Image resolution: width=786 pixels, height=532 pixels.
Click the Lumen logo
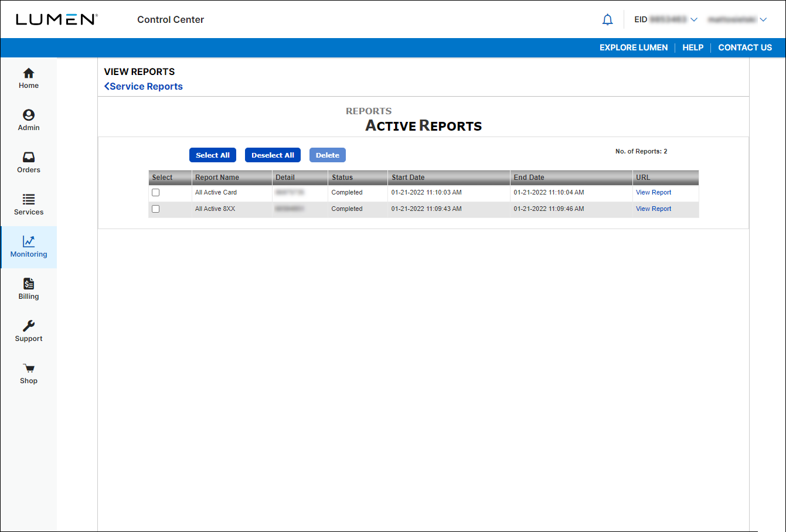click(56, 19)
